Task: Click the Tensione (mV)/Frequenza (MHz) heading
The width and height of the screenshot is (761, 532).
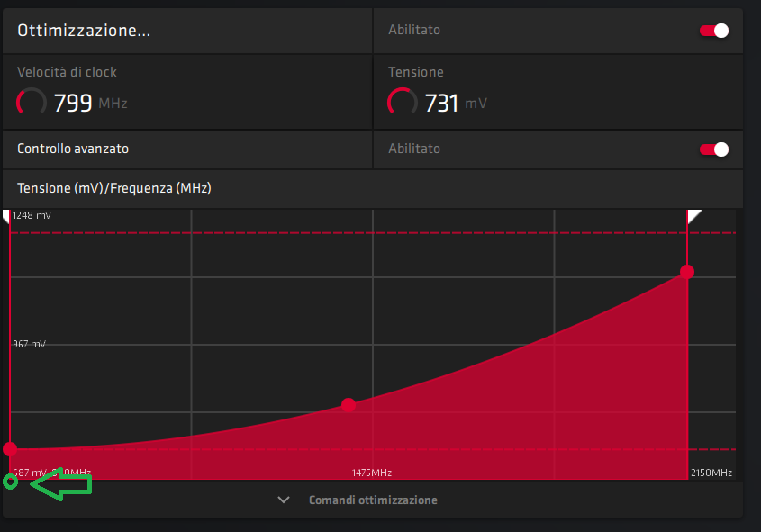Action: (114, 188)
